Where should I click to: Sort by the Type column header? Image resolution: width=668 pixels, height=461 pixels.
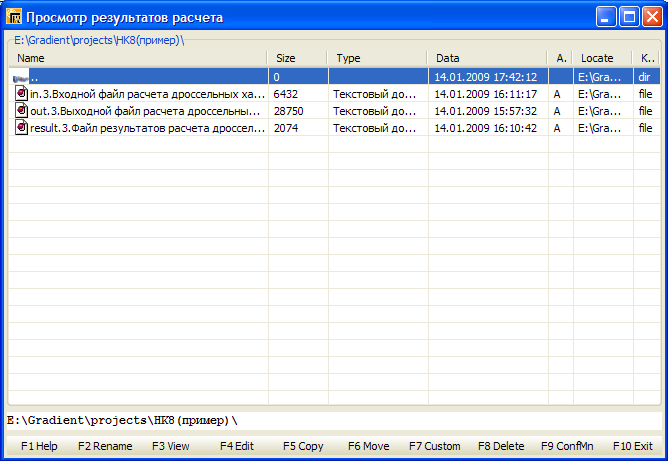(x=377, y=58)
